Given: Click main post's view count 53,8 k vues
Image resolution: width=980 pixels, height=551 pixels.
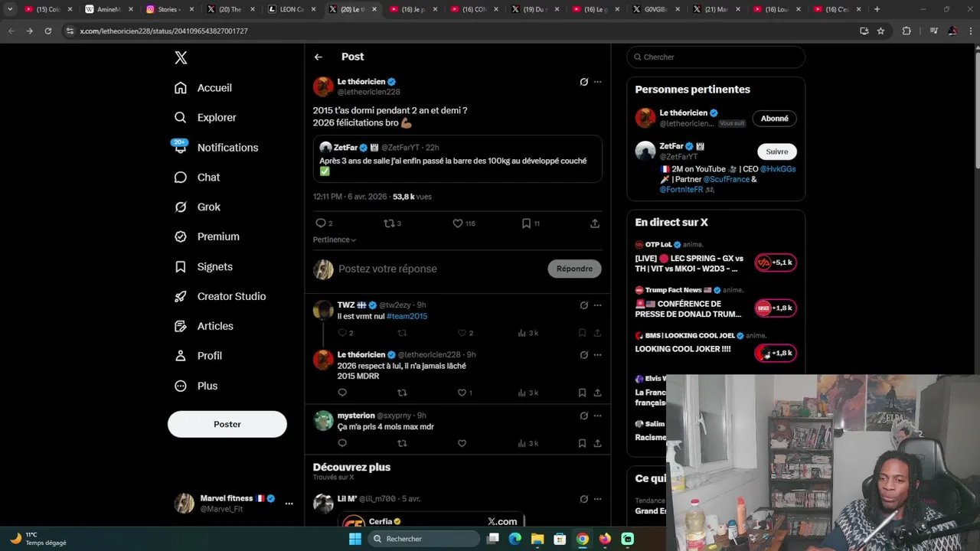Looking at the screenshot, I should [x=412, y=197].
